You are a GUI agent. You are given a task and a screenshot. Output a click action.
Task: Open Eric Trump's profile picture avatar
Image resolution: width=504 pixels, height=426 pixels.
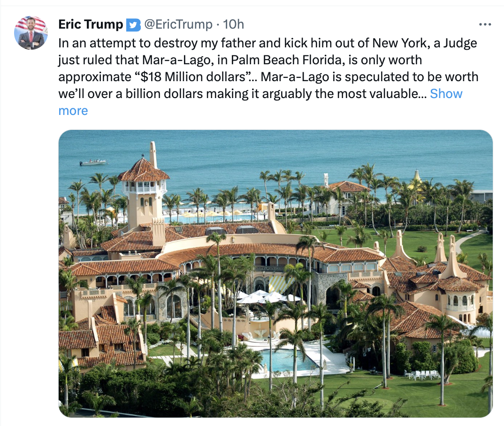31,33
